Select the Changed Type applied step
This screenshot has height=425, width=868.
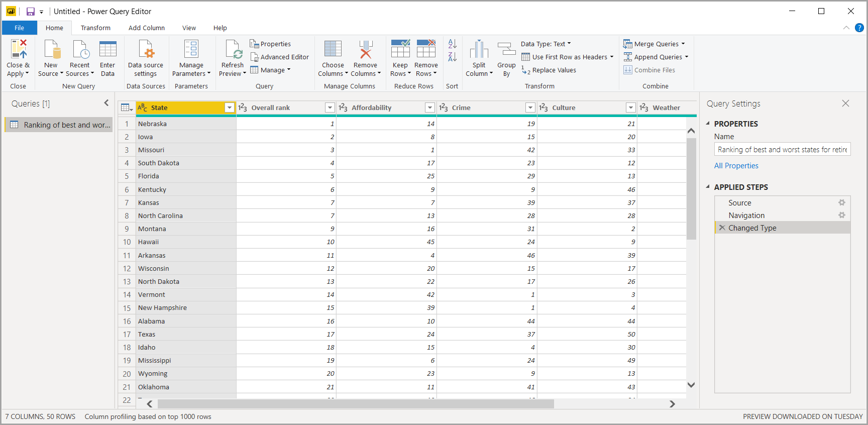tap(783, 228)
